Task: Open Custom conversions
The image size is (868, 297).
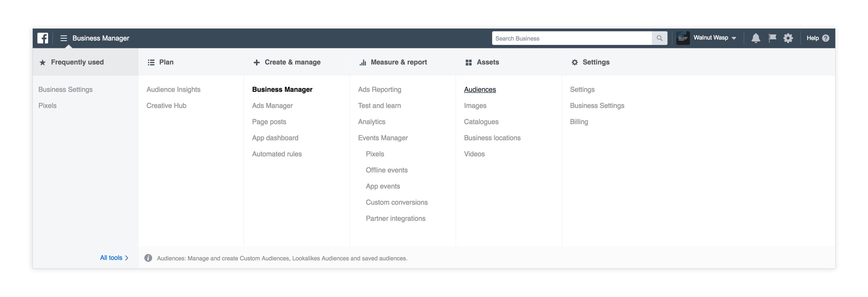Action: (397, 203)
